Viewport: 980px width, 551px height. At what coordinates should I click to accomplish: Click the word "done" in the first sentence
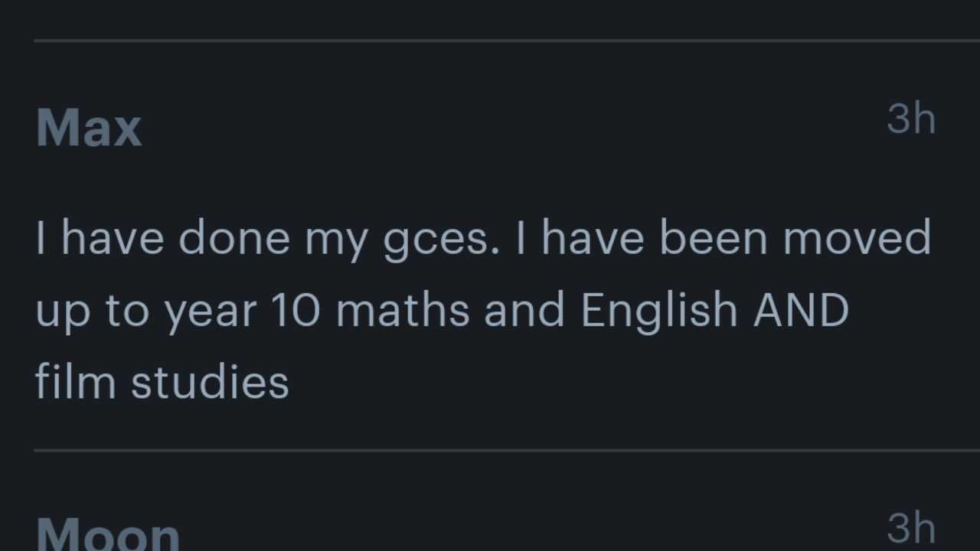click(234, 238)
